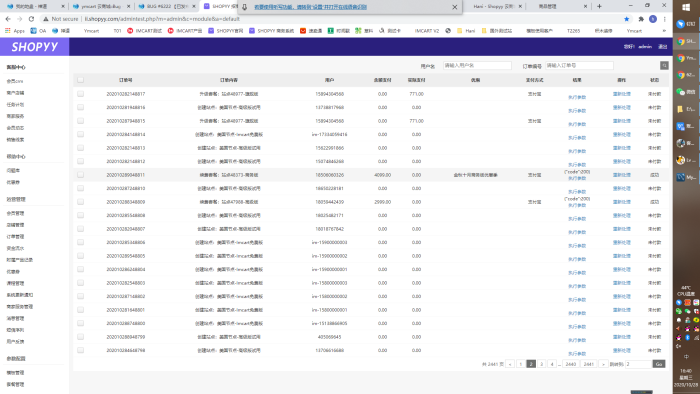
Task: Click the green WeChat icon on taskbar
Action: tap(681, 91)
